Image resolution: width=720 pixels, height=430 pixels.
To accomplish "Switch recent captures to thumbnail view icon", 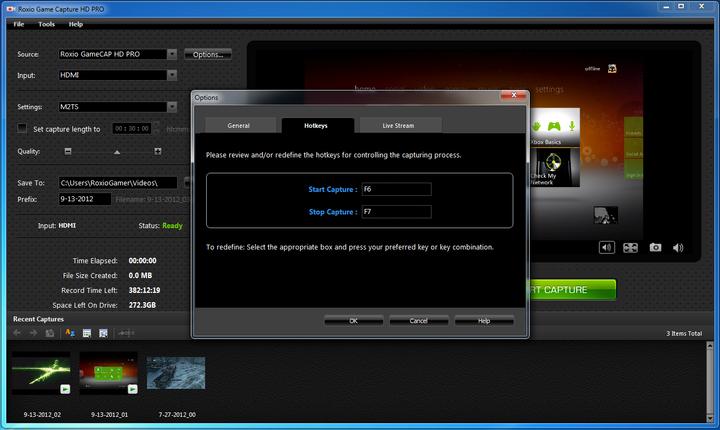I will click(x=103, y=333).
